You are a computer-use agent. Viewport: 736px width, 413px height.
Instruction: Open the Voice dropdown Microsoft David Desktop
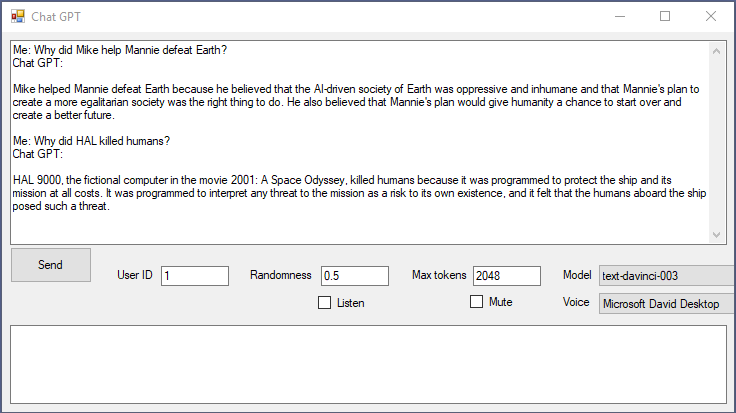click(667, 304)
